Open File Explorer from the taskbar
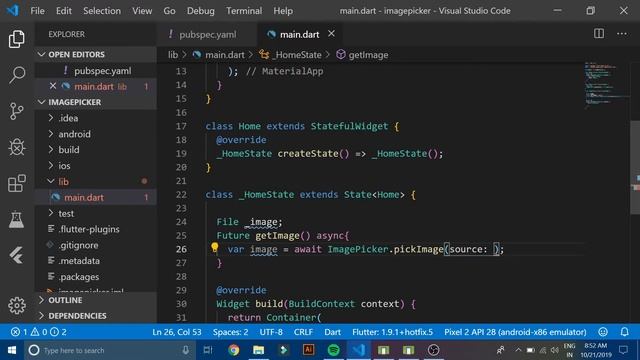Viewport: 640px width, 360px height. (258, 350)
